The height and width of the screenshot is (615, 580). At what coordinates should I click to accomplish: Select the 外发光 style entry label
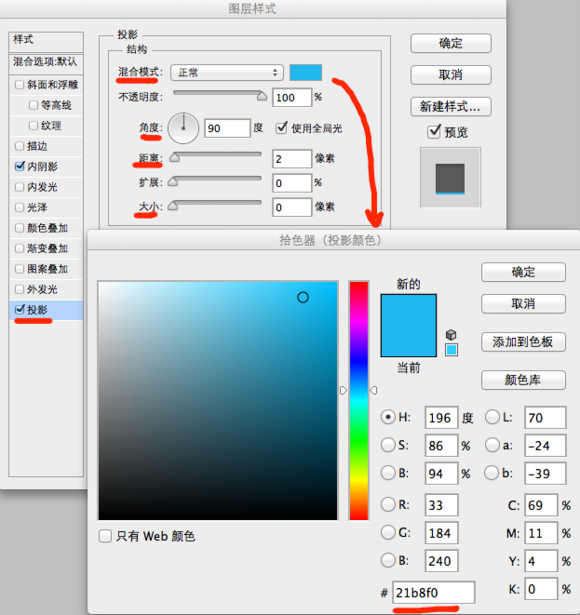pyautogui.click(x=42, y=289)
